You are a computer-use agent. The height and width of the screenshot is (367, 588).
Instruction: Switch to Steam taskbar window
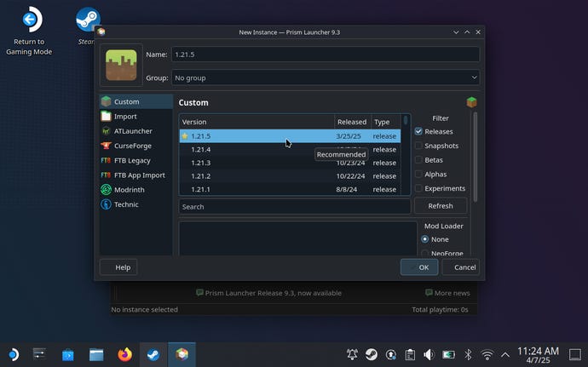point(153,354)
